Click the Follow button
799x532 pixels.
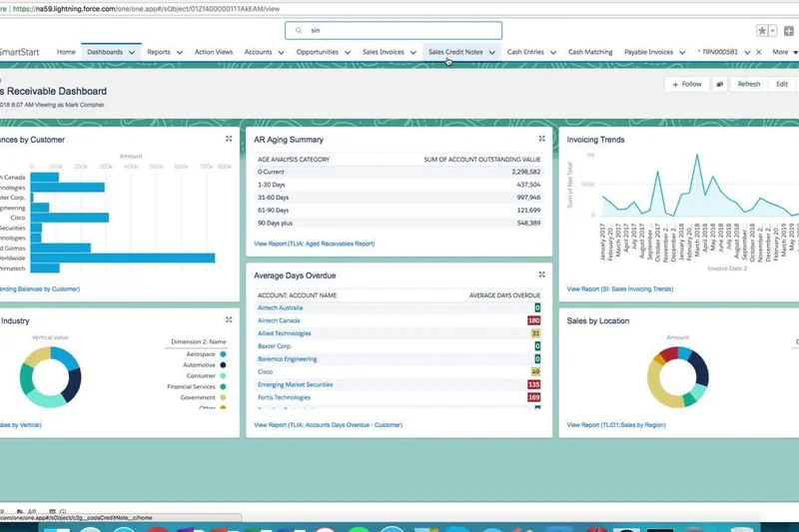click(x=686, y=85)
